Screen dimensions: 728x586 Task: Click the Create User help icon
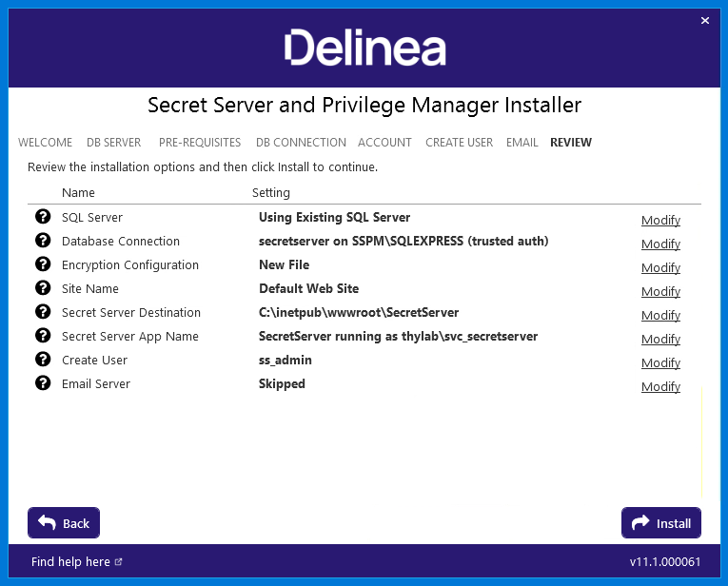(43, 360)
